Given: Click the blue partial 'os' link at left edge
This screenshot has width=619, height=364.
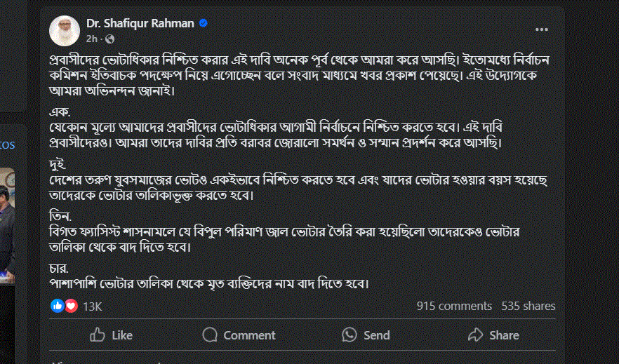Looking at the screenshot, I should click(7, 144).
